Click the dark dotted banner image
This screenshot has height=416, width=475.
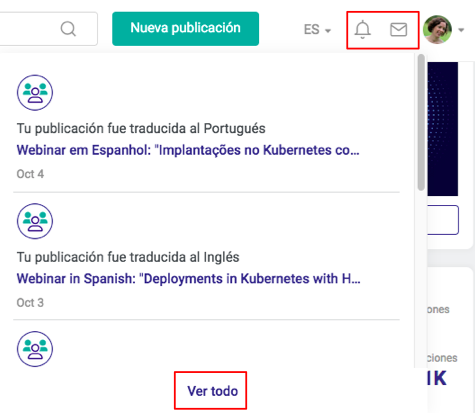tap(443, 129)
